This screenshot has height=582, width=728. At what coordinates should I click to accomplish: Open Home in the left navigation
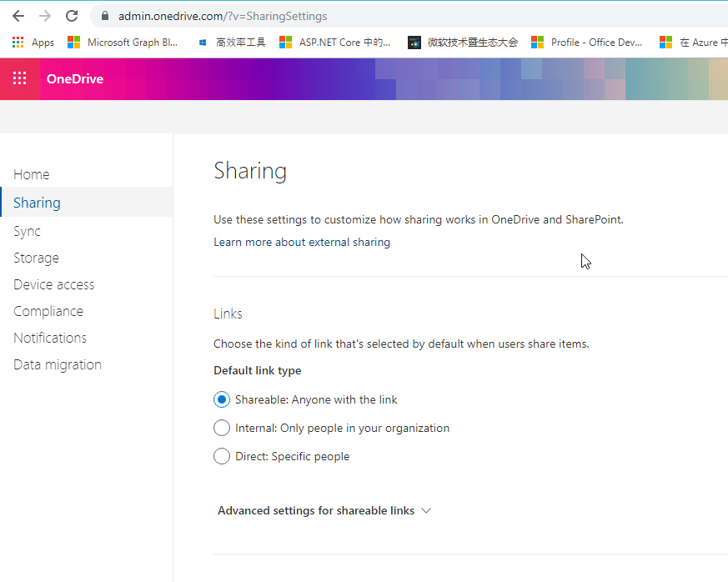(31, 174)
